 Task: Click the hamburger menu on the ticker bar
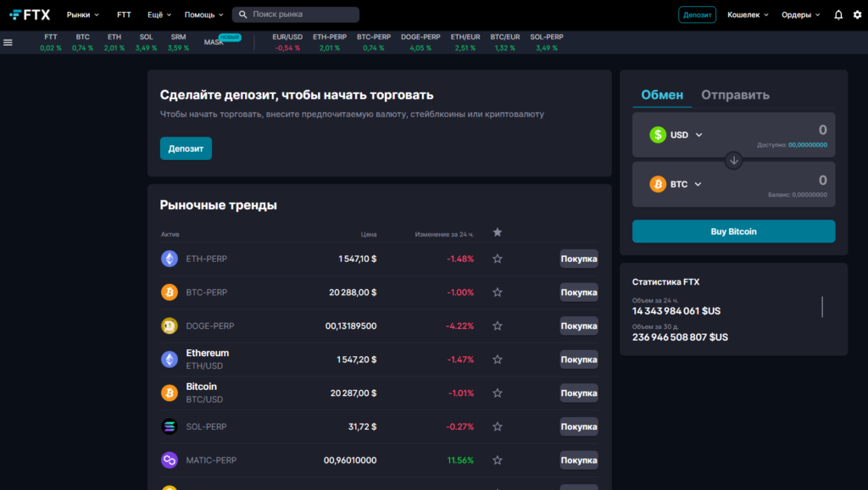pyautogui.click(x=8, y=42)
